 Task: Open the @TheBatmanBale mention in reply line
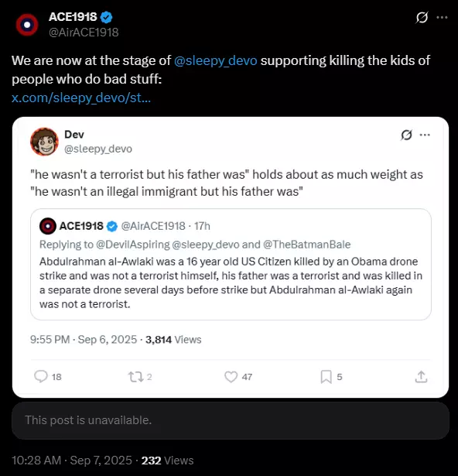coord(307,245)
